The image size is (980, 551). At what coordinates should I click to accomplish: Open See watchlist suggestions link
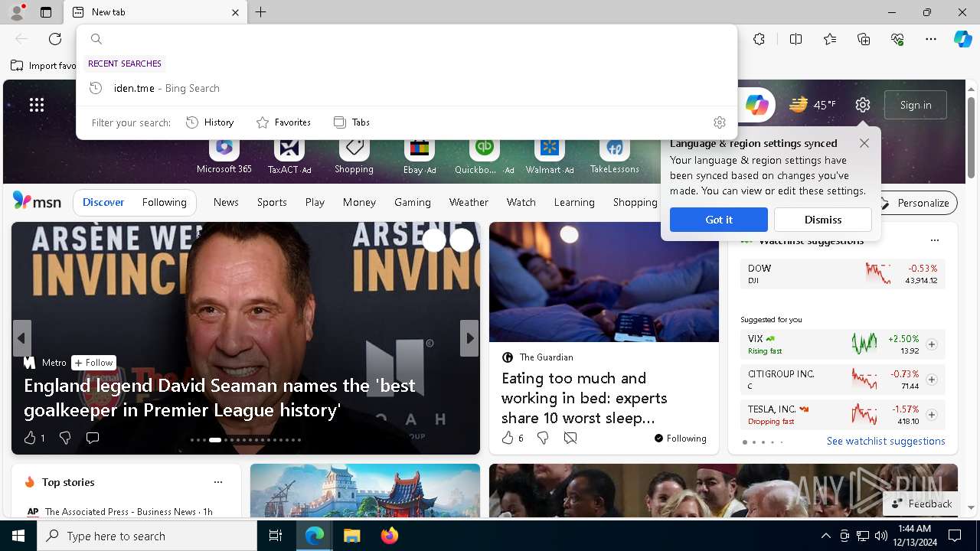[x=886, y=441]
